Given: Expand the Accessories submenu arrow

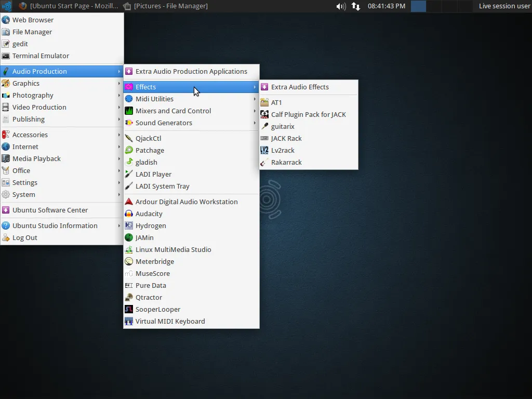Looking at the screenshot, I should point(119,135).
